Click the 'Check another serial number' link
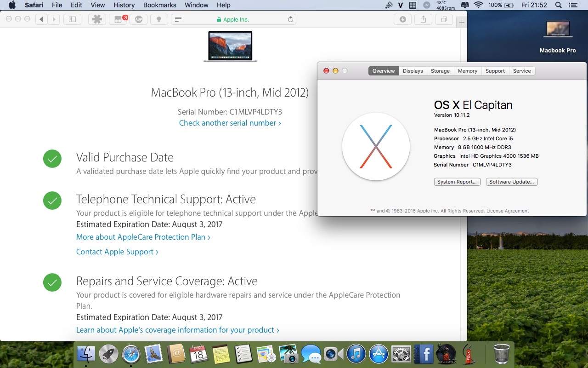Image resolution: width=588 pixels, height=368 pixels. 230,123
